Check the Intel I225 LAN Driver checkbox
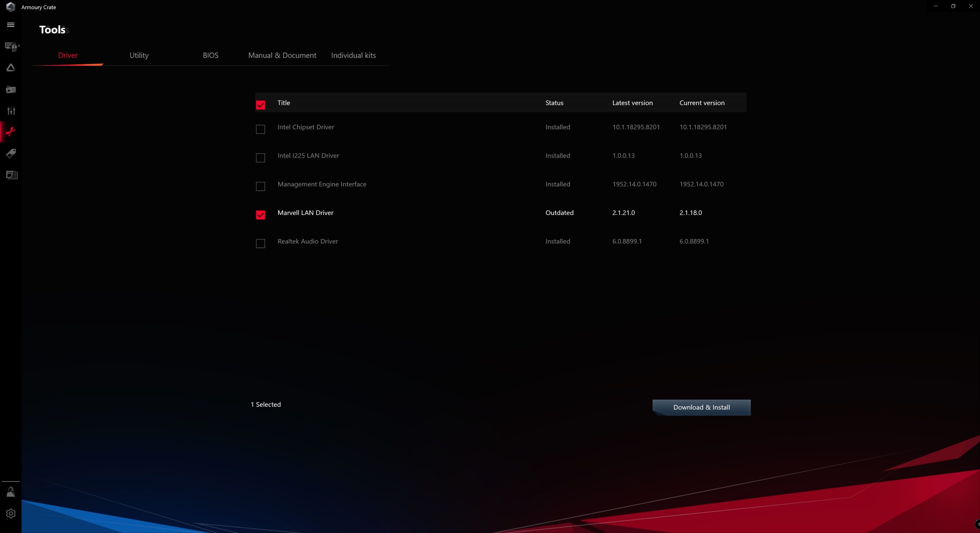 260,158
